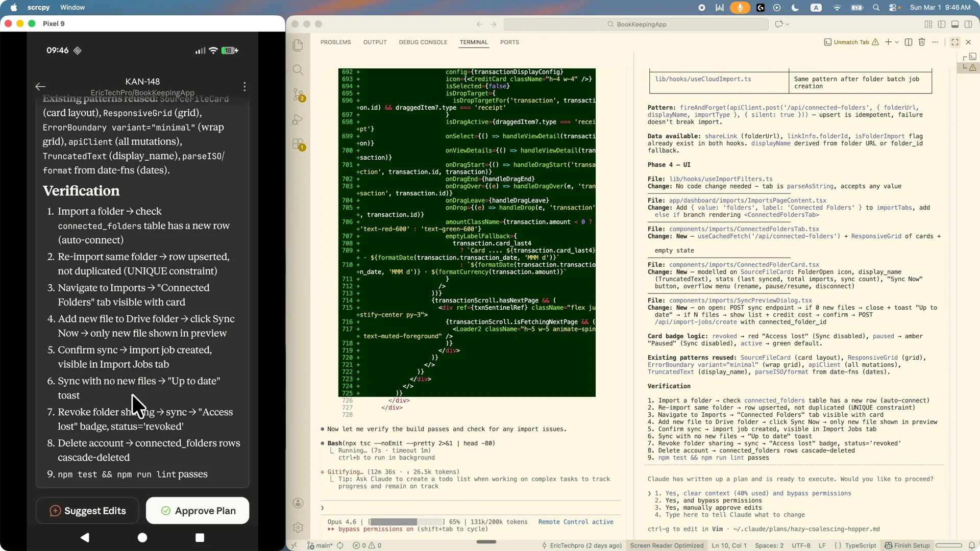Customize layout icon in VS Code title bar
This screenshot has width=980, height=551.
click(x=928, y=24)
